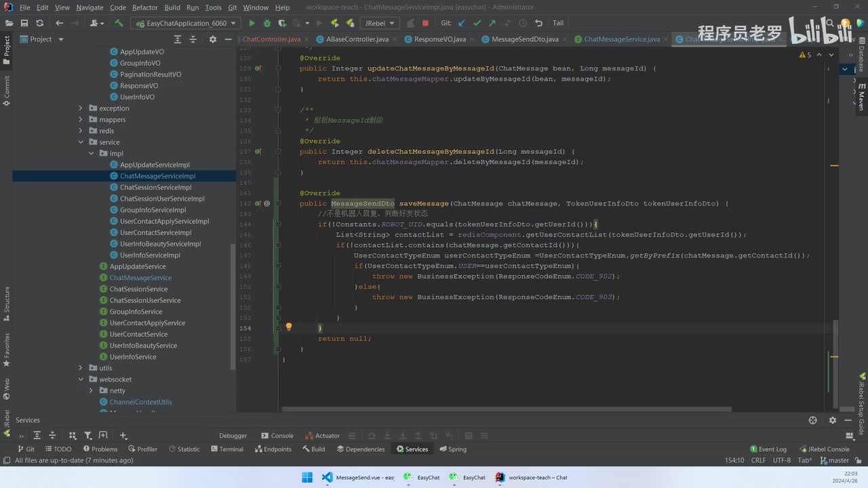Switch to the MessageSendDto.java tab
This screenshot has height=488, width=868.
click(524, 39)
